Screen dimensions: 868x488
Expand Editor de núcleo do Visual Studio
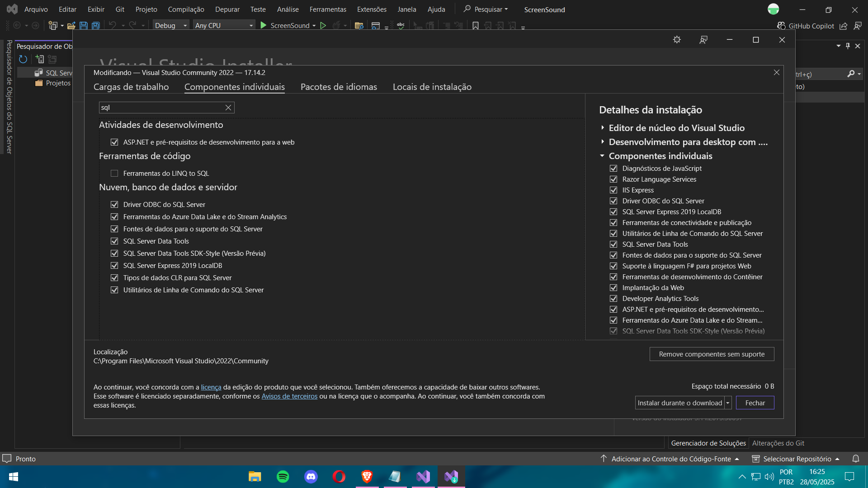pyautogui.click(x=603, y=128)
